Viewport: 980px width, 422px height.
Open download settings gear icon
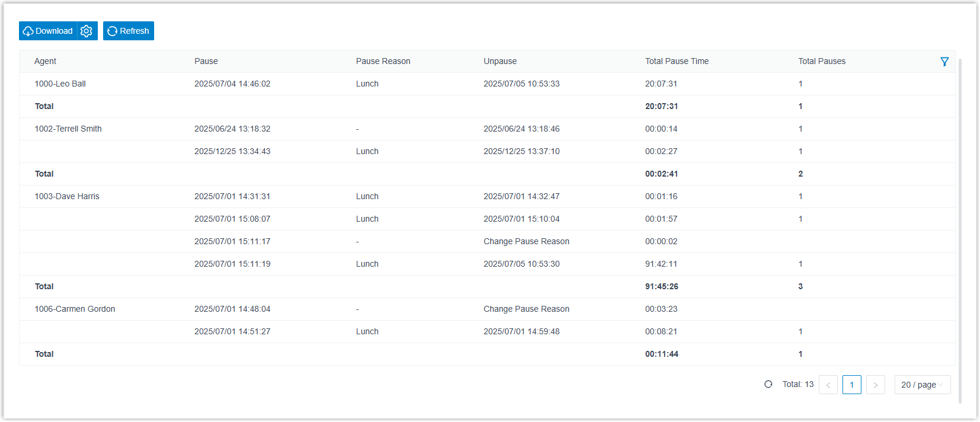(x=87, y=31)
